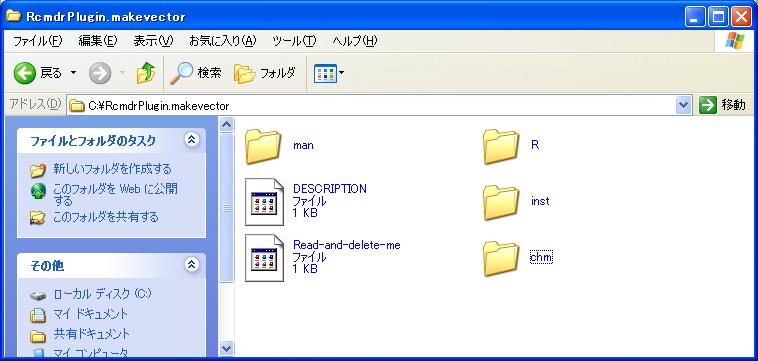Click the task pane scroll up arrow

(x=226, y=125)
